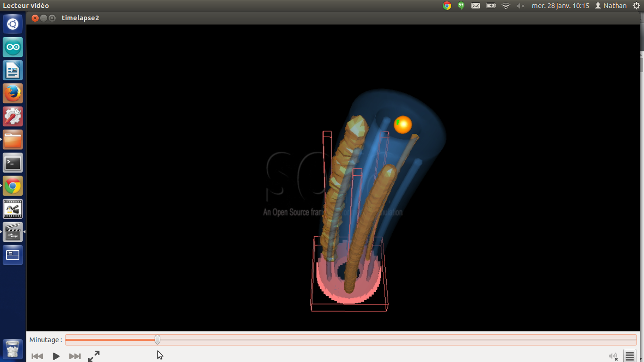This screenshot has height=362, width=644.
Task: Open the workspace switcher in launcher
Action: [13, 255]
